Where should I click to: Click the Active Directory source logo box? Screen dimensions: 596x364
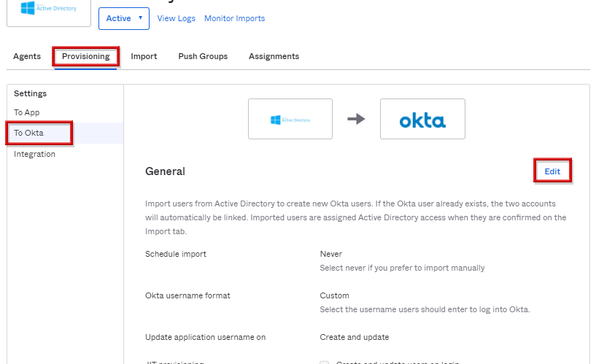pos(290,119)
